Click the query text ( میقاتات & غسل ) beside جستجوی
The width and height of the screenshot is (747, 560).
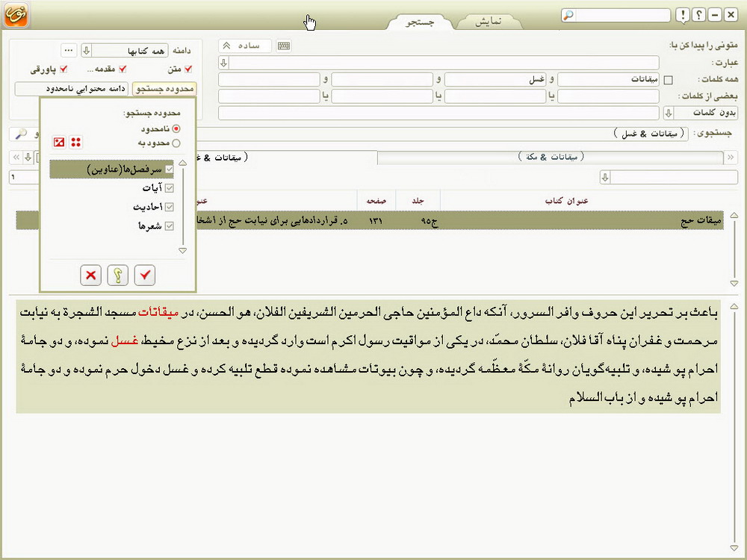pyautogui.click(x=651, y=134)
